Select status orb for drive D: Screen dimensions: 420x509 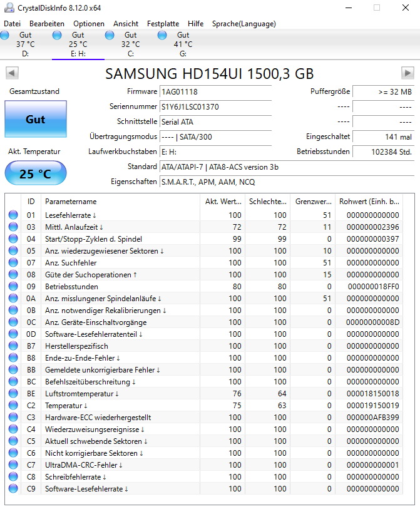click(4, 35)
